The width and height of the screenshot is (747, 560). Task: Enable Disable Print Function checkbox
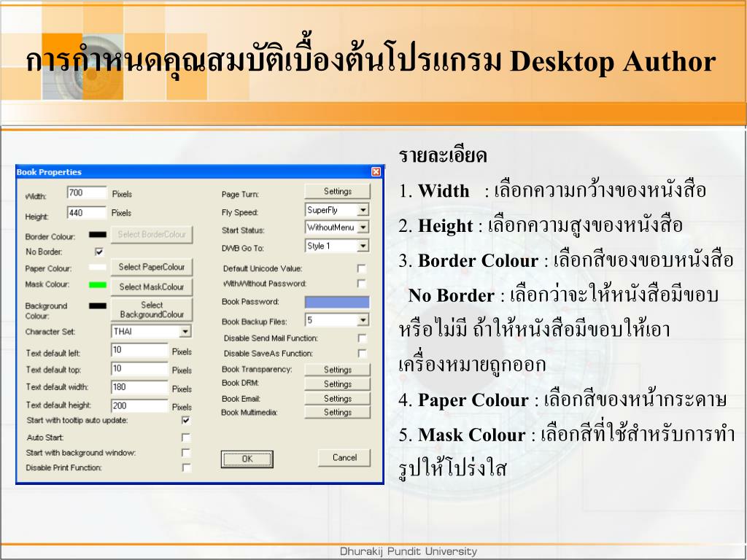pyautogui.click(x=186, y=467)
